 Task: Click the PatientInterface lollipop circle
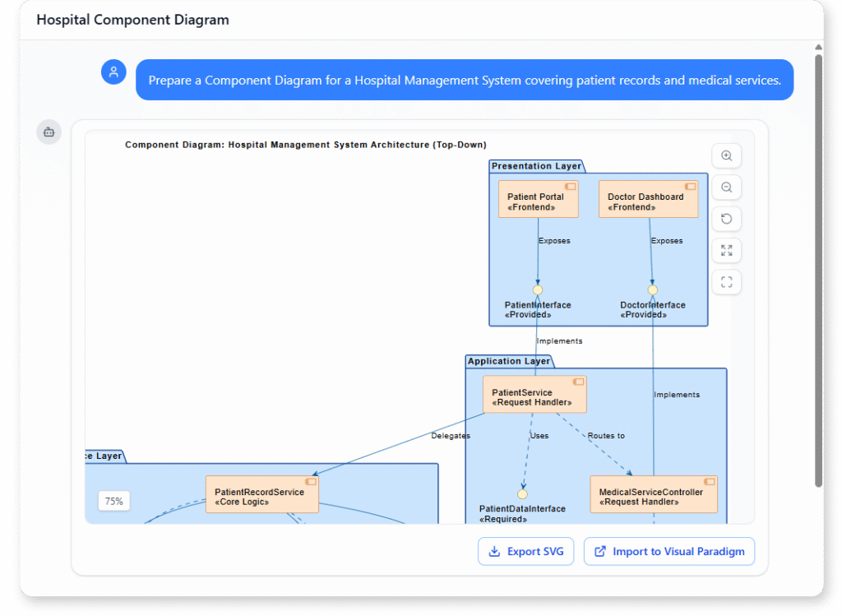538,289
